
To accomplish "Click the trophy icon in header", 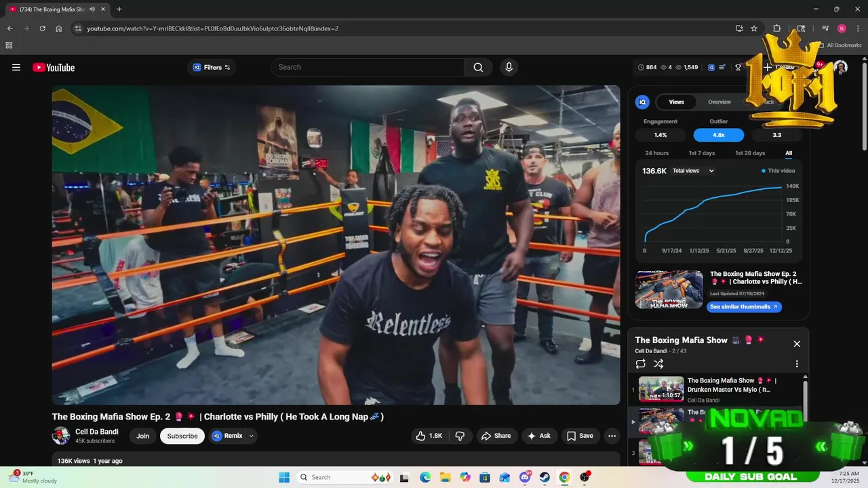I will pyautogui.click(x=738, y=67).
